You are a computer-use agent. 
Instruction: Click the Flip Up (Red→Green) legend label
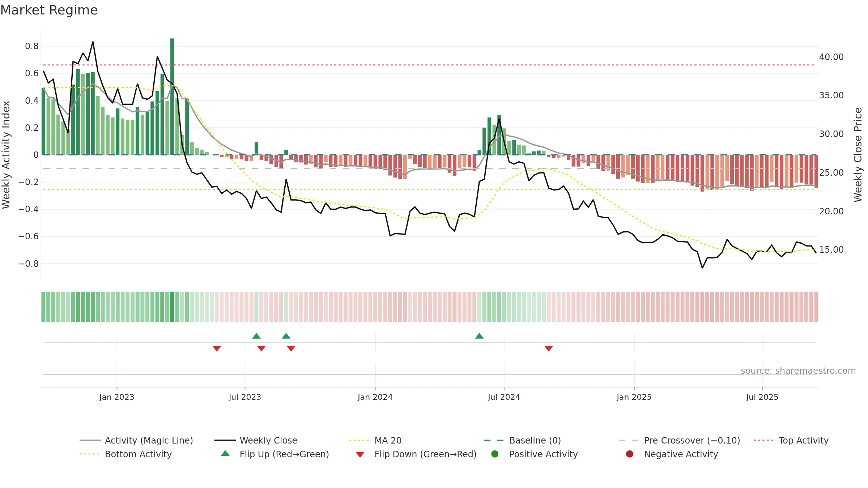[284, 454]
